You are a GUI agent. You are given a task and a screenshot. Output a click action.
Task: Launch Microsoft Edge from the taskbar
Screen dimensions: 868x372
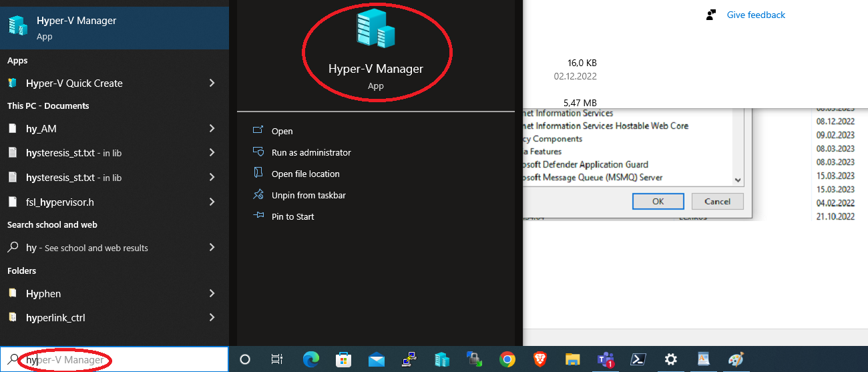[310, 360]
